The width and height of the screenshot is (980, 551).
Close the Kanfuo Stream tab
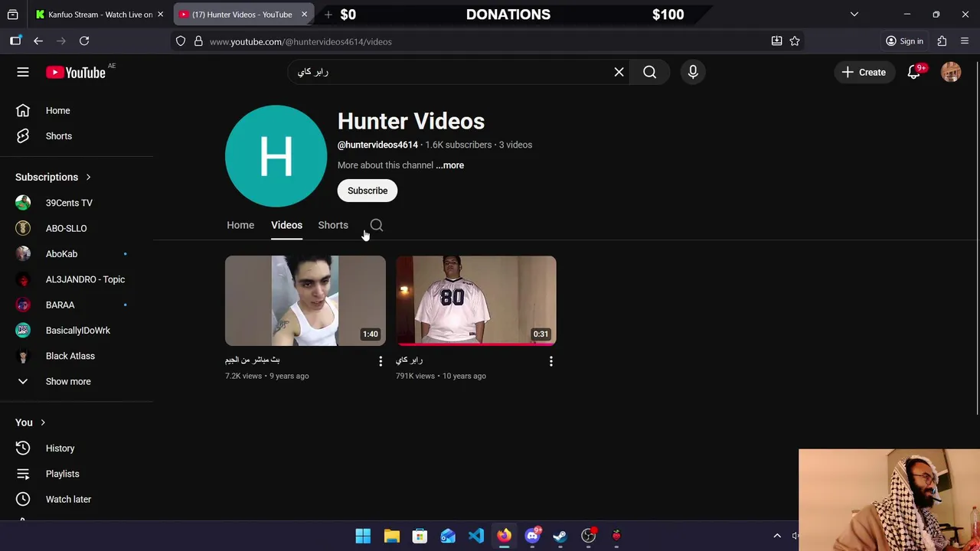point(160,14)
